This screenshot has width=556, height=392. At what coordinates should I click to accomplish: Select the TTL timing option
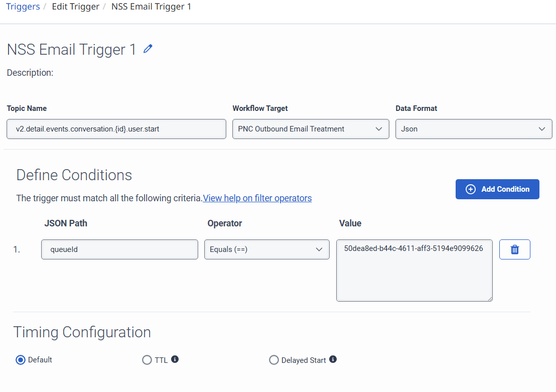click(x=147, y=360)
